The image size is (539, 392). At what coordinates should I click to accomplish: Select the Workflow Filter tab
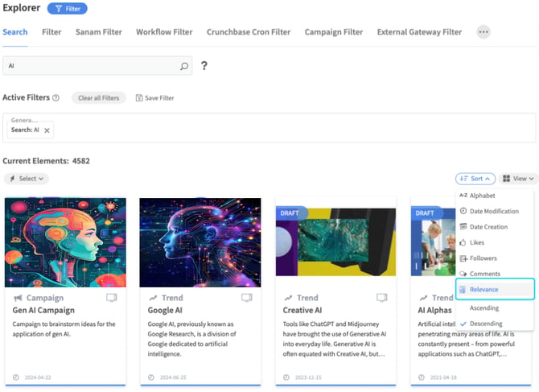[x=164, y=32]
